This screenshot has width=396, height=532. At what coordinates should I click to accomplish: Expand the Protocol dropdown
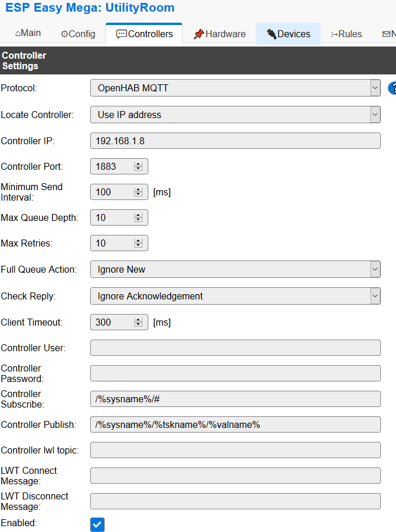pos(235,88)
